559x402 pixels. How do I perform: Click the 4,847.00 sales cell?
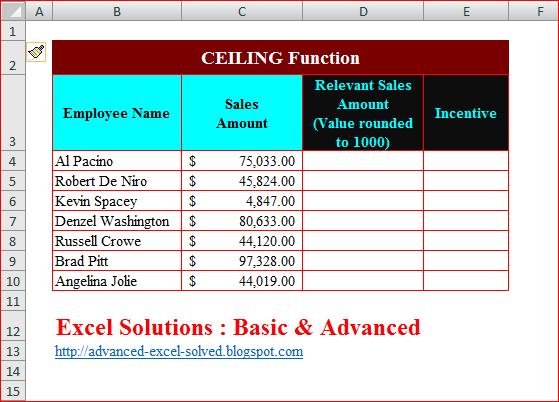tap(242, 201)
